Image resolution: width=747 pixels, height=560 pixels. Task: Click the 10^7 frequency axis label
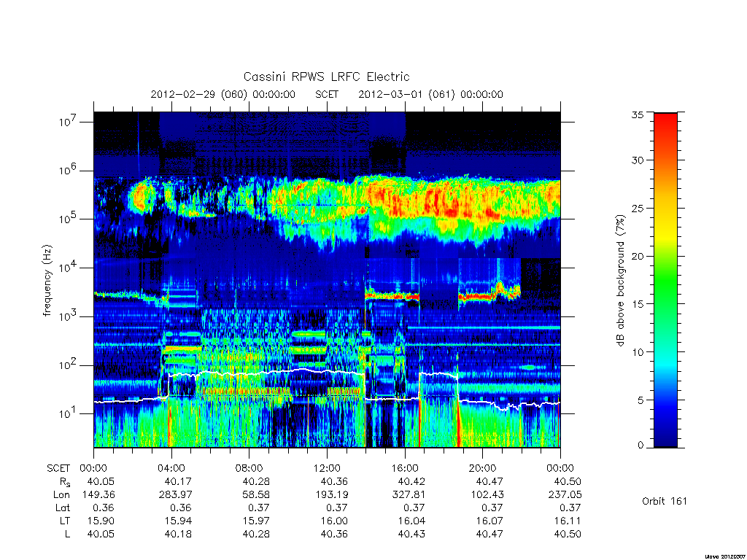click(x=68, y=121)
